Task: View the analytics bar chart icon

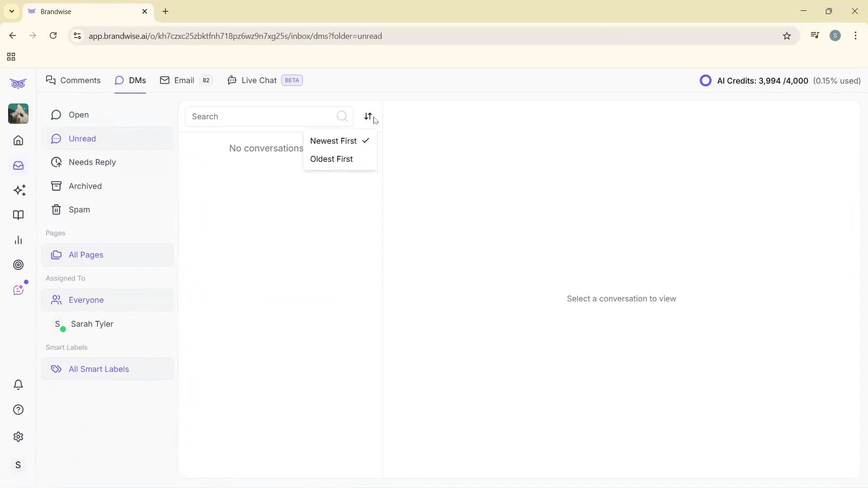Action: click(x=18, y=240)
